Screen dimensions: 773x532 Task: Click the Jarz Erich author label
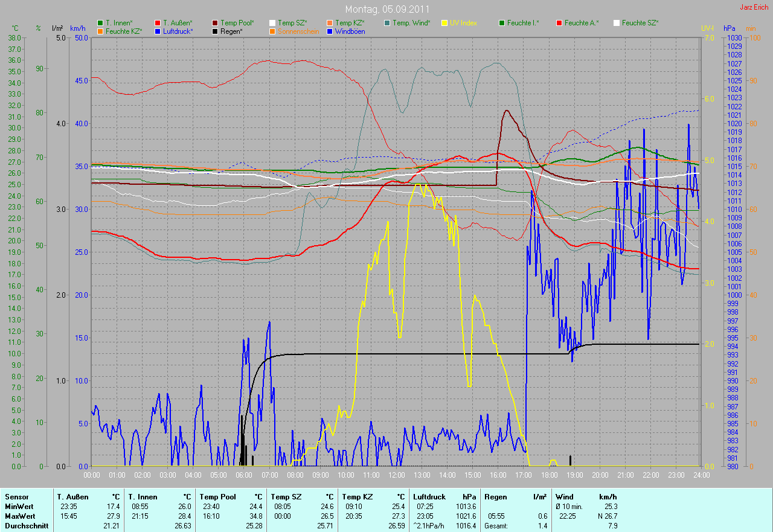[754, 7]
